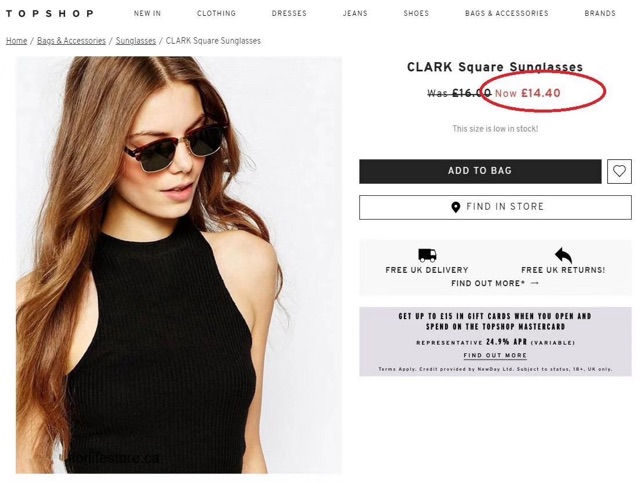The width and height of the screenshot is (640, 482).
Task: Go to Home breadcrumb link
Action: pos(17,41)
